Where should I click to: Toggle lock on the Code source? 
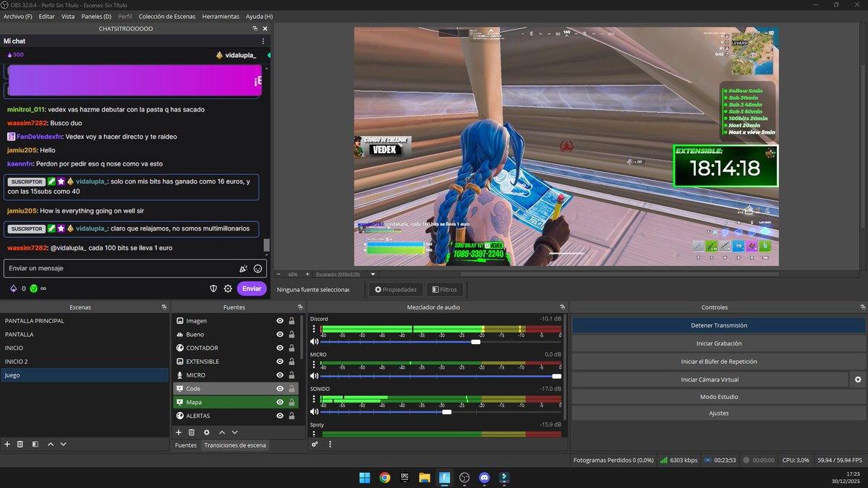[x=292, y=388]
